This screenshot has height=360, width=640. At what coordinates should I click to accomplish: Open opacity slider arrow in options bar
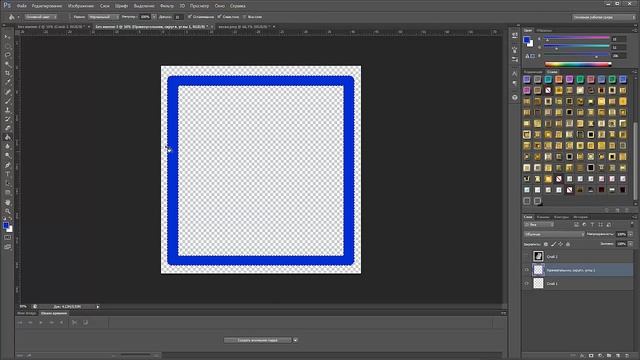click(x=154, y=17)
